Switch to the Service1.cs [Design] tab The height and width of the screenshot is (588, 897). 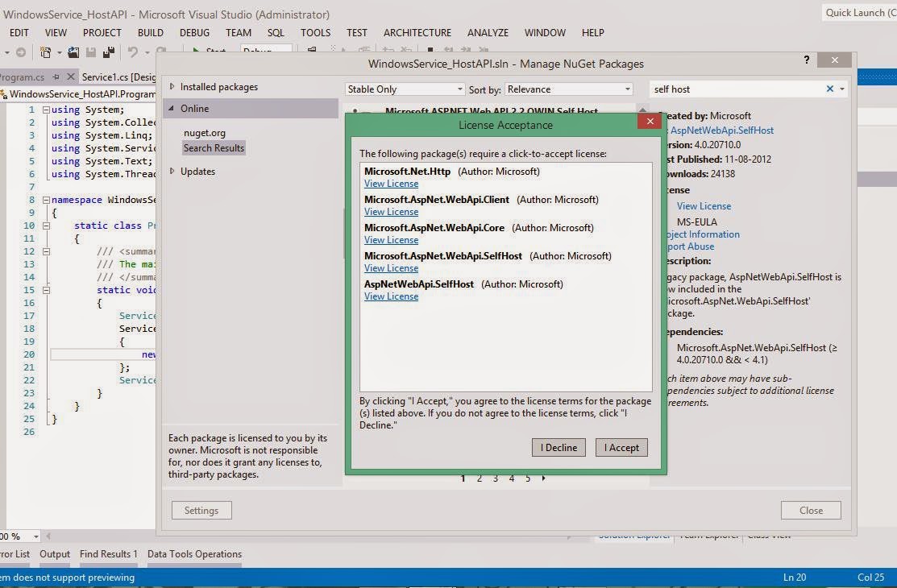coord(118,77)
